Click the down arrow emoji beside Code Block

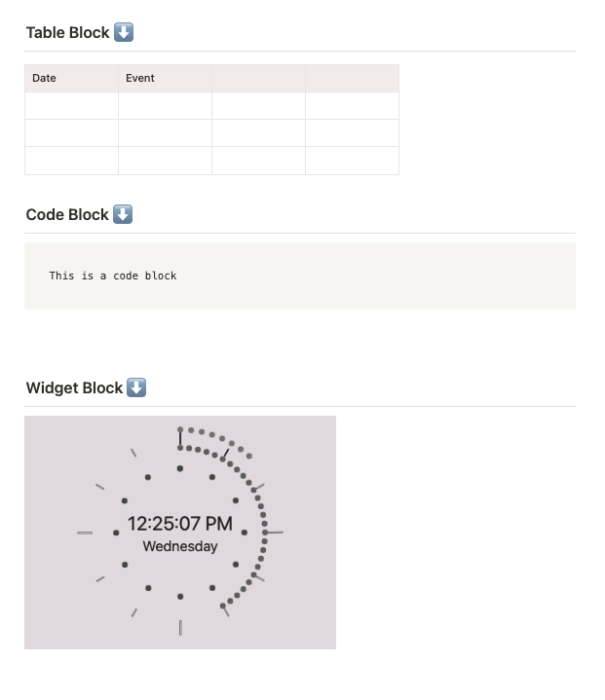click(x=123, y=214)
